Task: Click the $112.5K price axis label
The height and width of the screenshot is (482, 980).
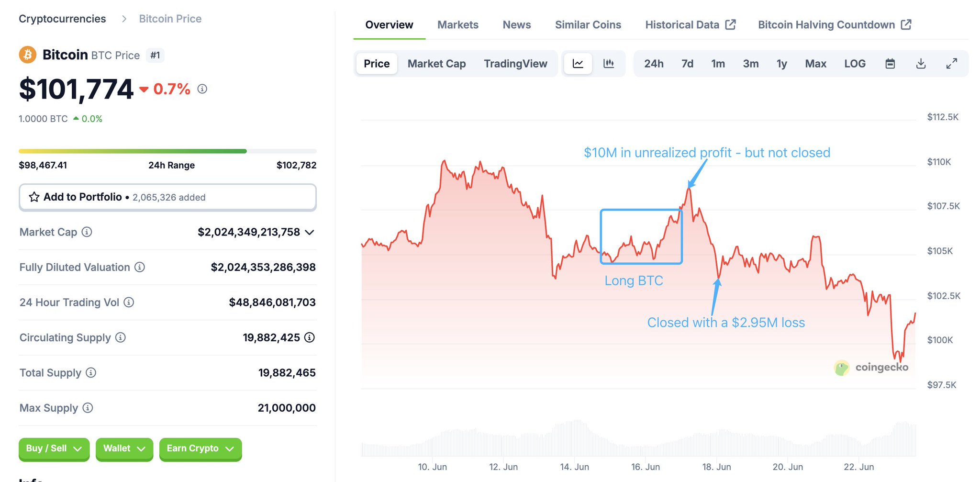Action: tap(943, 117)
